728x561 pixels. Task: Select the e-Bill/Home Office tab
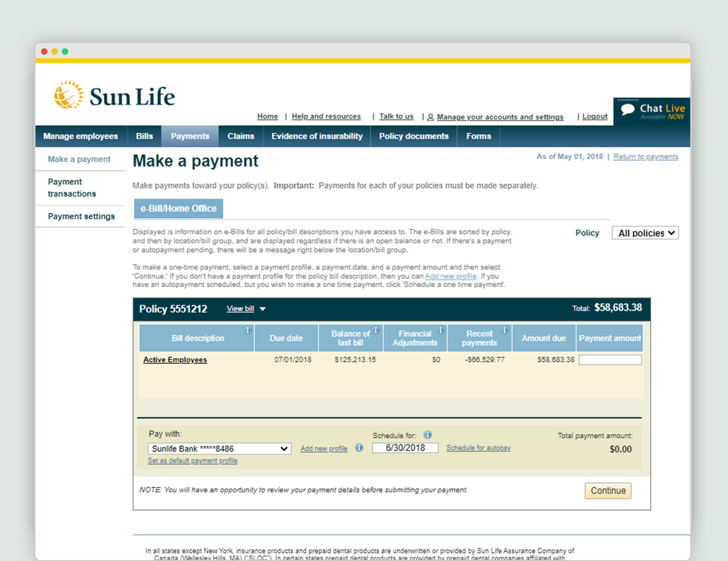point(178,208)
